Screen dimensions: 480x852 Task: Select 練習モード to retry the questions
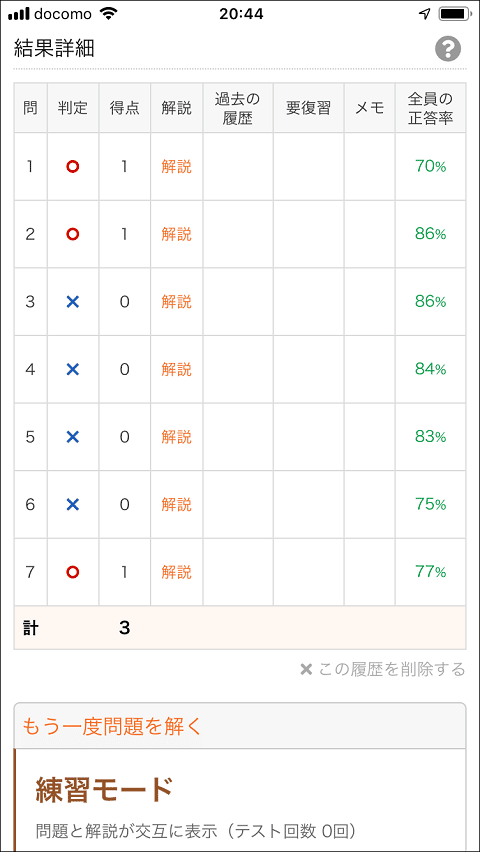click(105, 790)
